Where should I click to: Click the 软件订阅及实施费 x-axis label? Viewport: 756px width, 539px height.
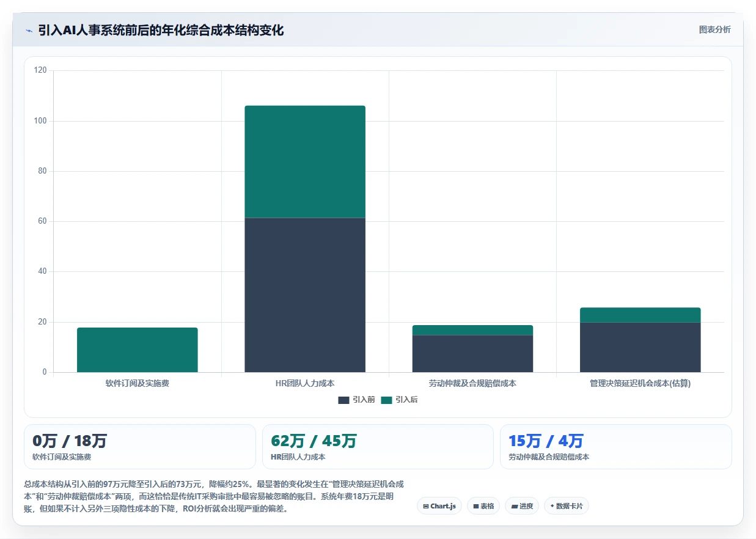click(x=138, y=383)
